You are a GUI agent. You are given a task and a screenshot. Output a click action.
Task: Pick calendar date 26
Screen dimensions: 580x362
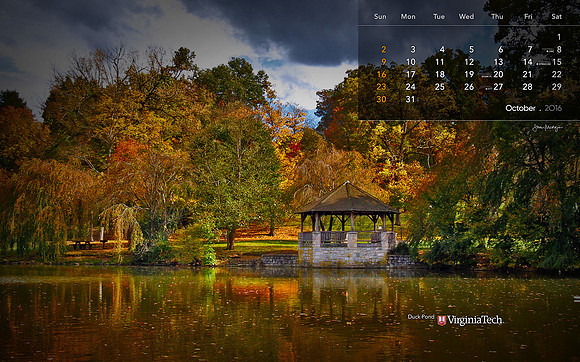tap(469, 87)
